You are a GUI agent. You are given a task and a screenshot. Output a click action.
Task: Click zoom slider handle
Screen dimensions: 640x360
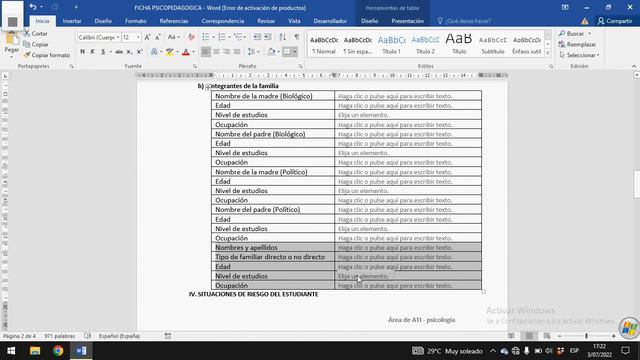point(587,336)
